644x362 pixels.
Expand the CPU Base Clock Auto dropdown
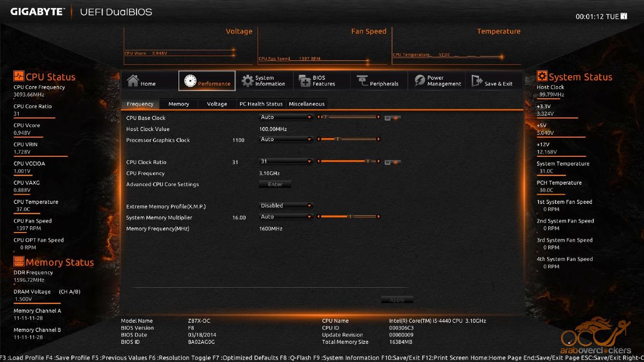pos(286,117)
